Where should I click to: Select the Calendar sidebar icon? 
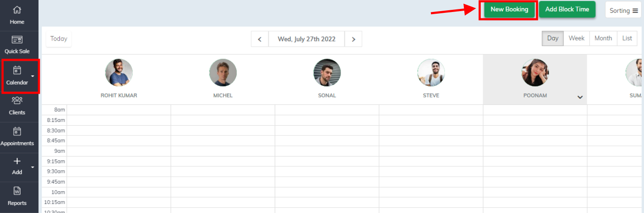pos(17,70)
